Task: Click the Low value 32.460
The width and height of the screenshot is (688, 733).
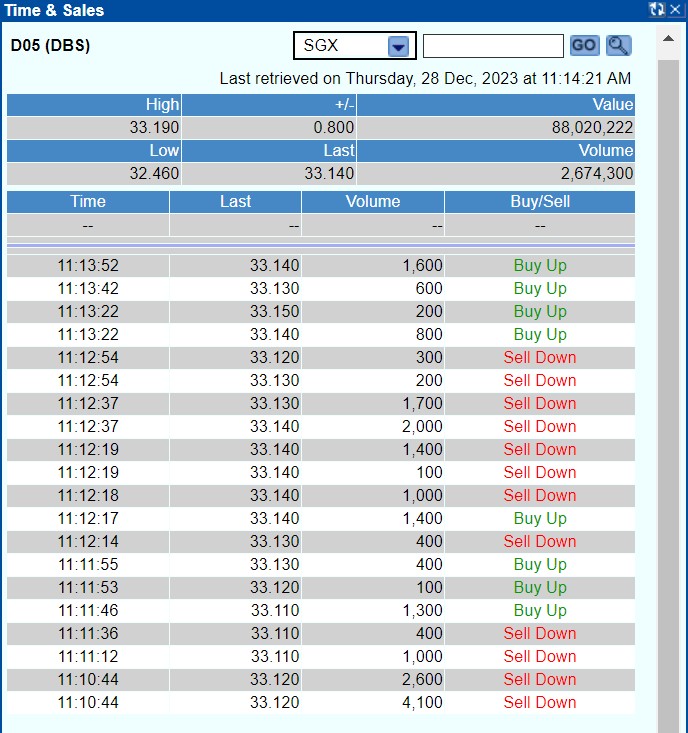Action: (154, 173)
